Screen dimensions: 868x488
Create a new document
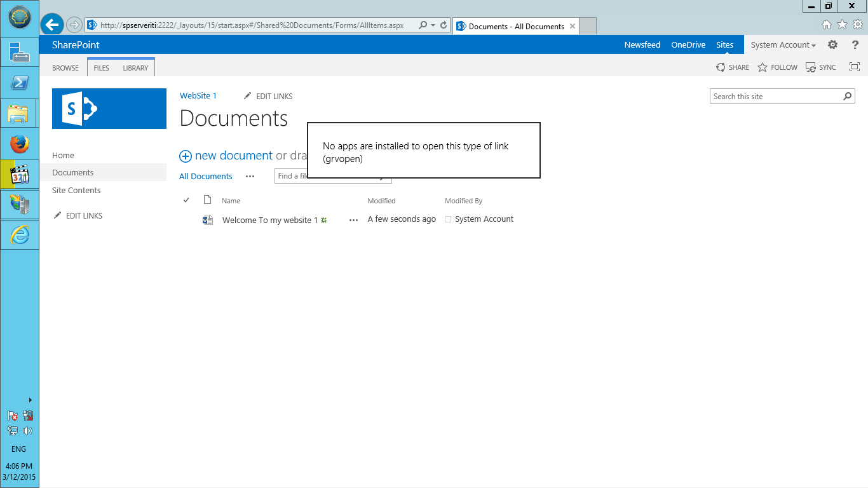[x=226, y=156]
